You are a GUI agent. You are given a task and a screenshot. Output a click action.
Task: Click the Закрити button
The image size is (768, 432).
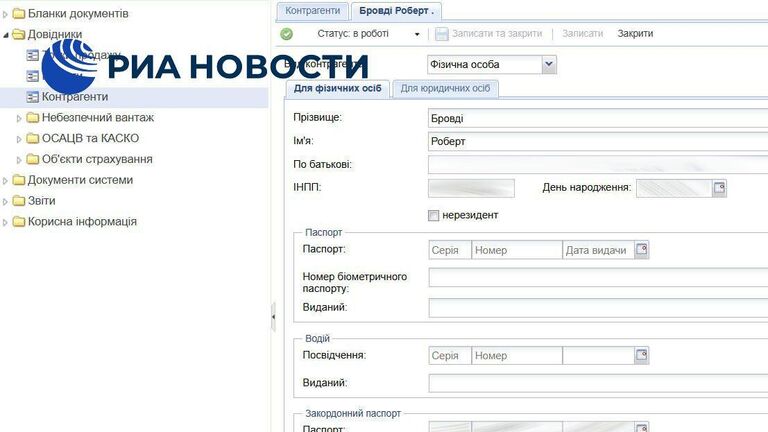pyautogui.click(x=635, y=34)
